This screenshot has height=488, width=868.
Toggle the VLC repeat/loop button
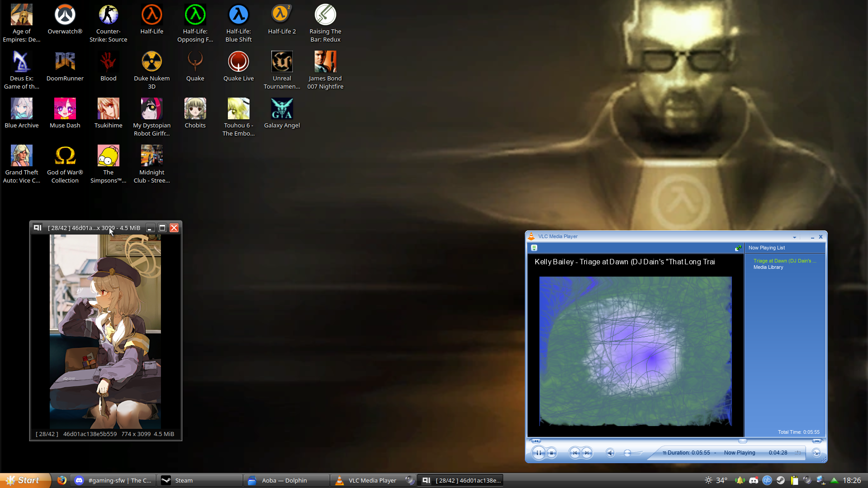797,453
